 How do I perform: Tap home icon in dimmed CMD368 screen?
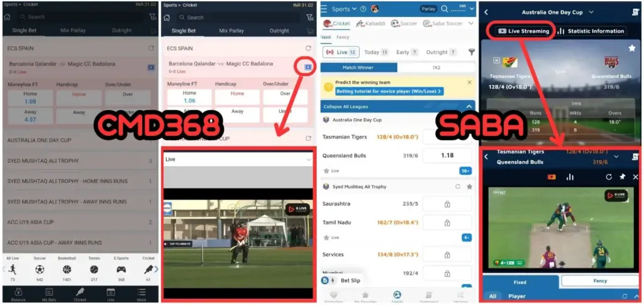click(7, 17)
